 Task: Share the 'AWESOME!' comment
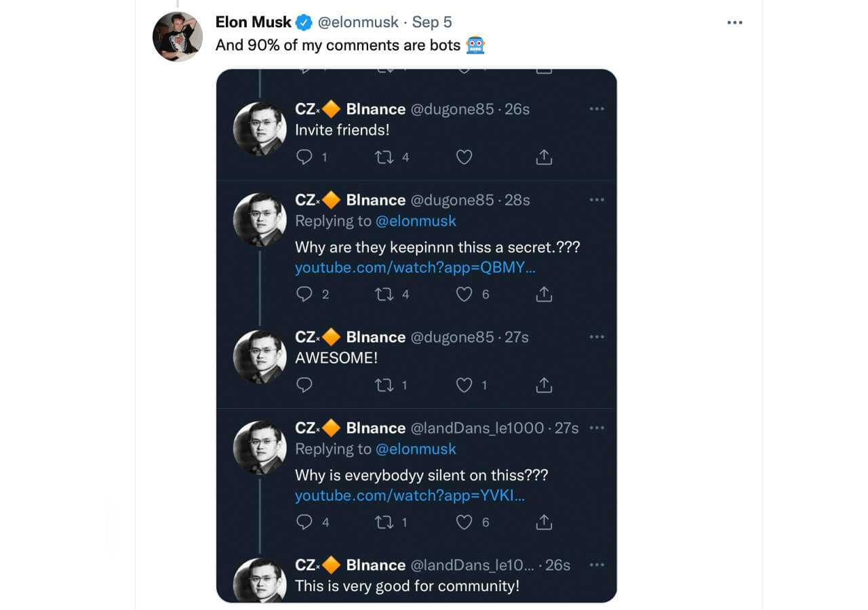click(544, 385)
